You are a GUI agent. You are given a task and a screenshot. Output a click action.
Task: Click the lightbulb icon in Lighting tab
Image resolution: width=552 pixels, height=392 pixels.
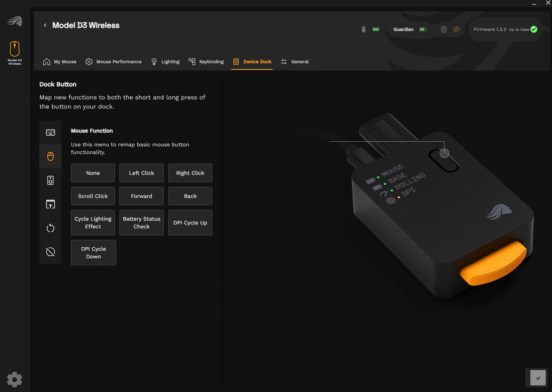click(154, 62)
